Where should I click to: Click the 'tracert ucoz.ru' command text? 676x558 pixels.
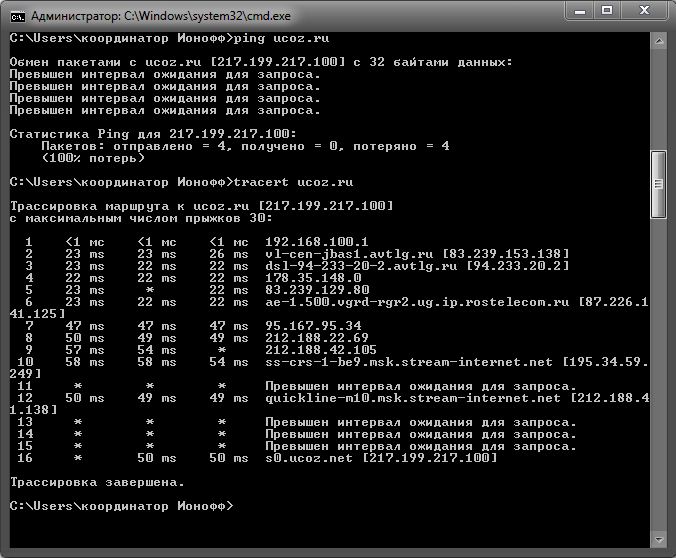click(x=293, y=182)
